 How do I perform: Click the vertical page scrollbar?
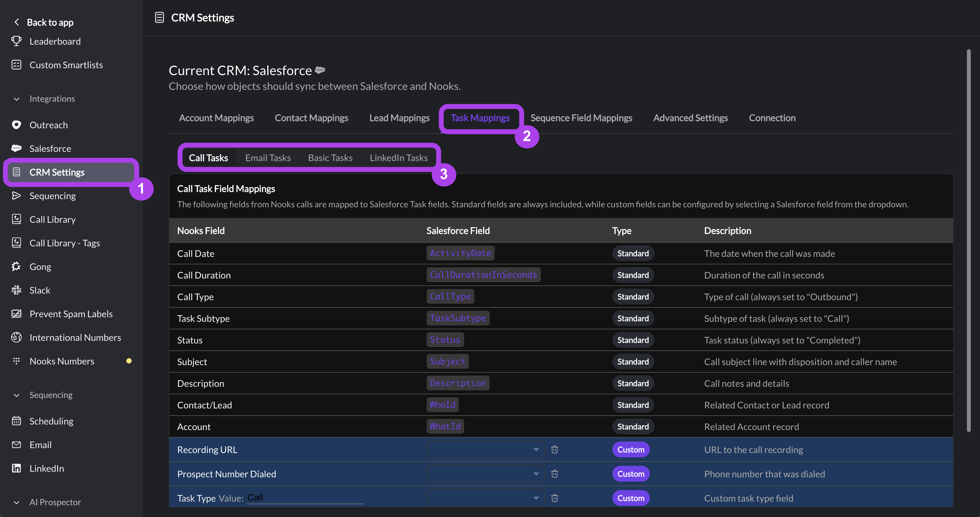click(969, 240)
